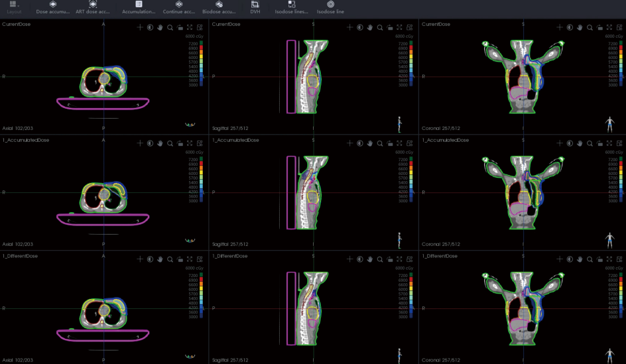The image size is (626, 364).
Task: Click the 1_AccumulatedDose title of the axial view
Action: pyautogui.click(x=26, y=140)
